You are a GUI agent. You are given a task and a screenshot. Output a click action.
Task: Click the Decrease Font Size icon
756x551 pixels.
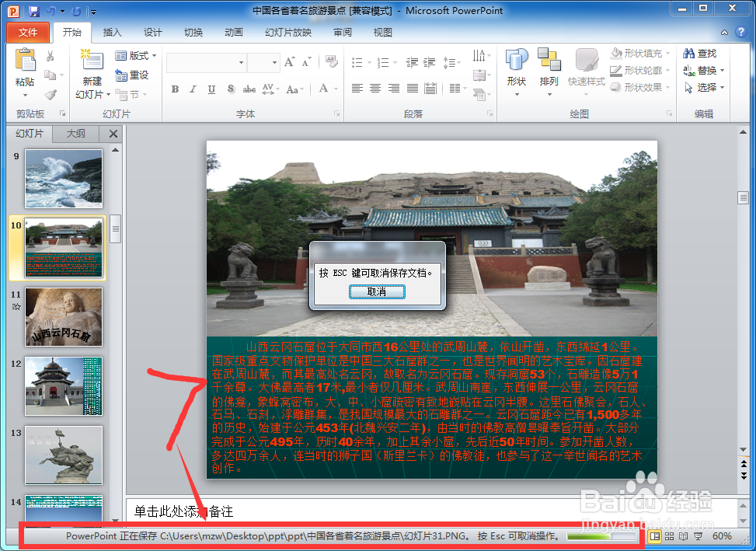tap(306, 62)
